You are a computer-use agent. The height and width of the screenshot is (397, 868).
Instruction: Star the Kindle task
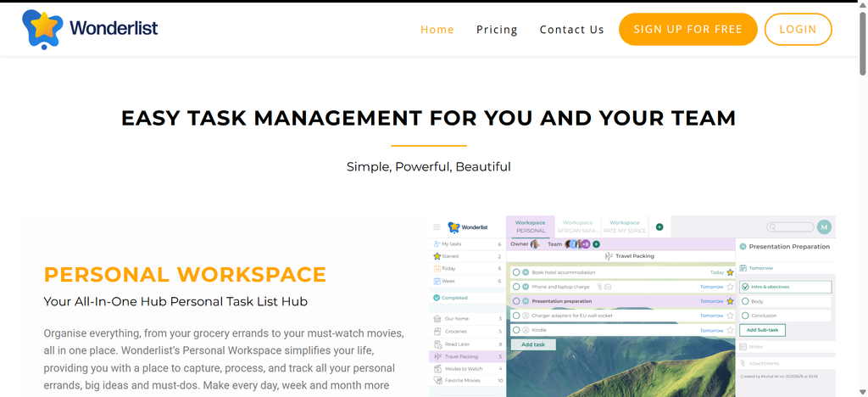pyautogui.click(x=730, y=330)
